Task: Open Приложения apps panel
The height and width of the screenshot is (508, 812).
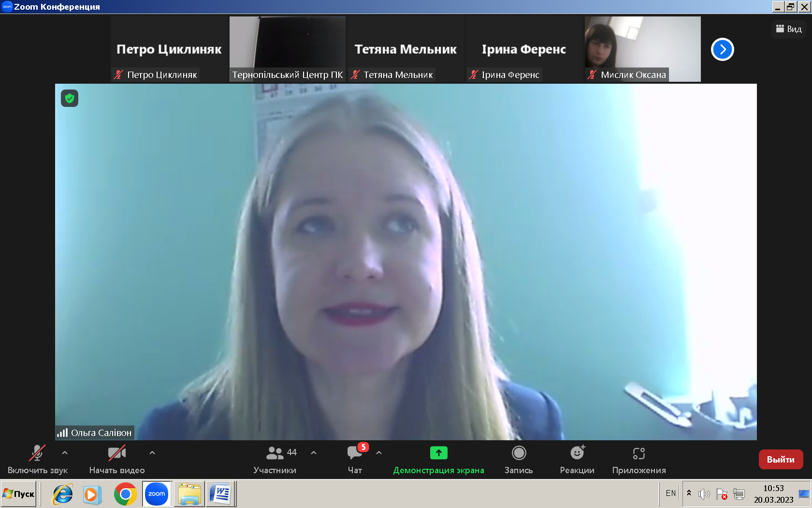Action: [639, 460]
